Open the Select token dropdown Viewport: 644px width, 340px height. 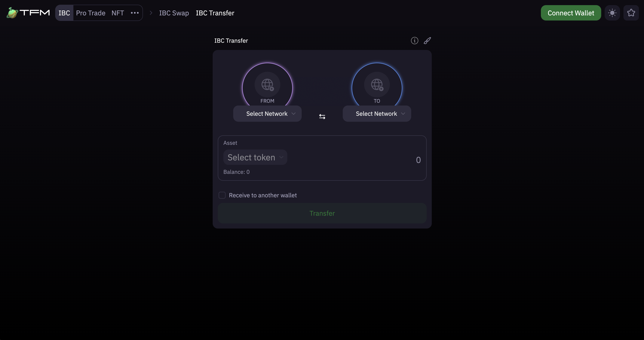(255, 157)
